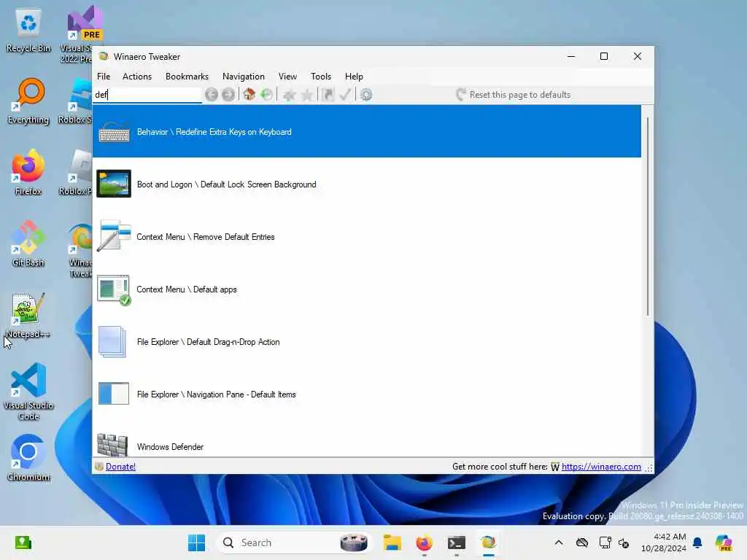Open the View menu
747x560 pixels.
pyautogui.click(x=287, y=76)
